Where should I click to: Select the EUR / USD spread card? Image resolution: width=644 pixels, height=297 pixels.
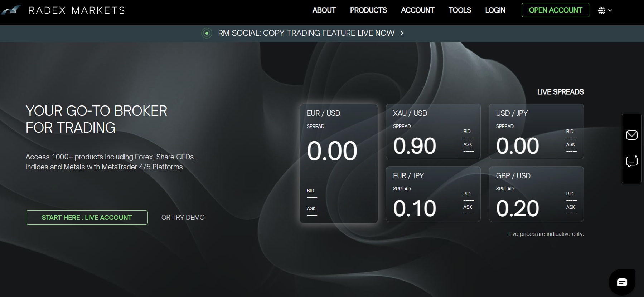coord(339,163)
